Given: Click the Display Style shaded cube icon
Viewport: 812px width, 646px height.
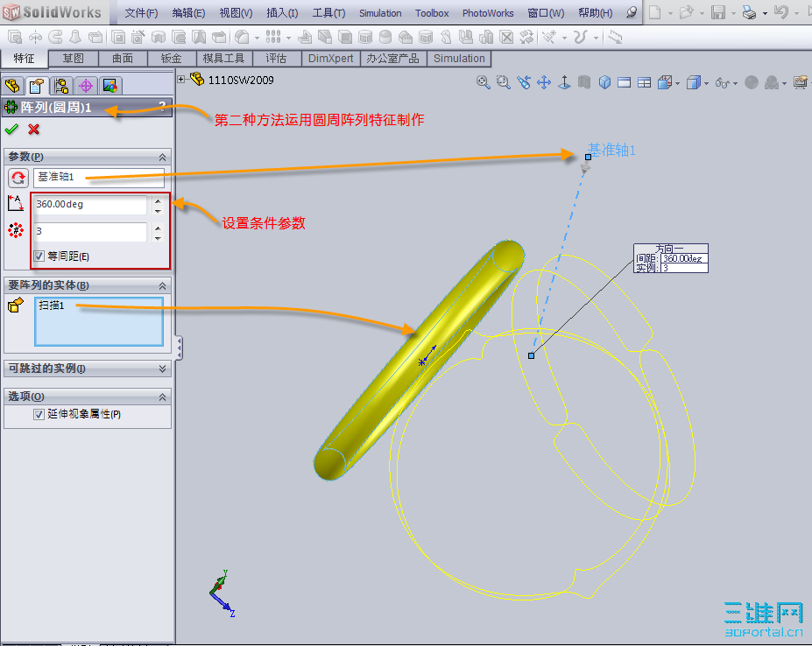Looking at the screenshot, I should coord(693,82).
